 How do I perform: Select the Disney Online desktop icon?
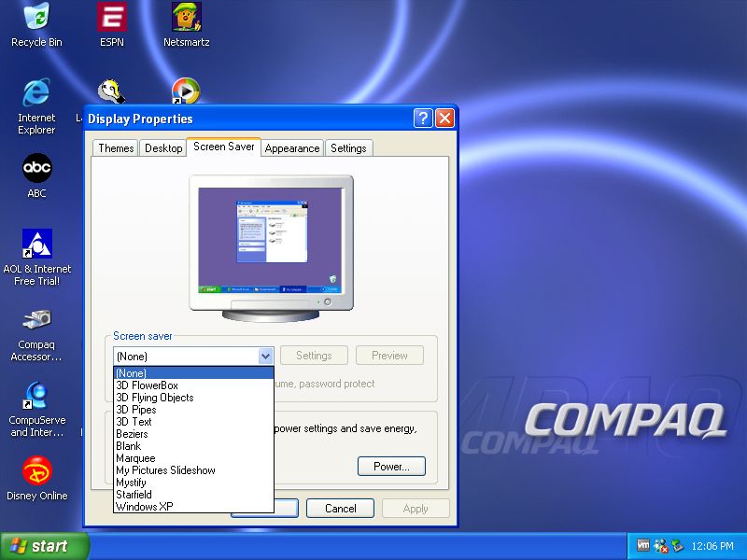tap(36, 478)
